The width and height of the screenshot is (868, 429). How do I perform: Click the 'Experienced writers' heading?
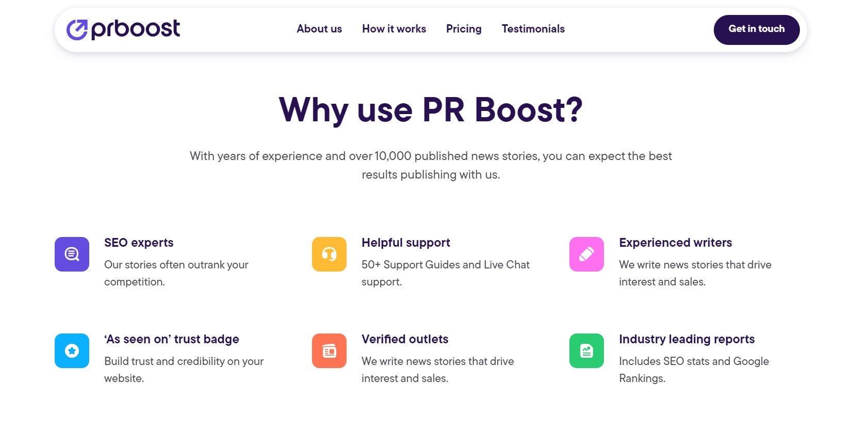click(676, 243)
